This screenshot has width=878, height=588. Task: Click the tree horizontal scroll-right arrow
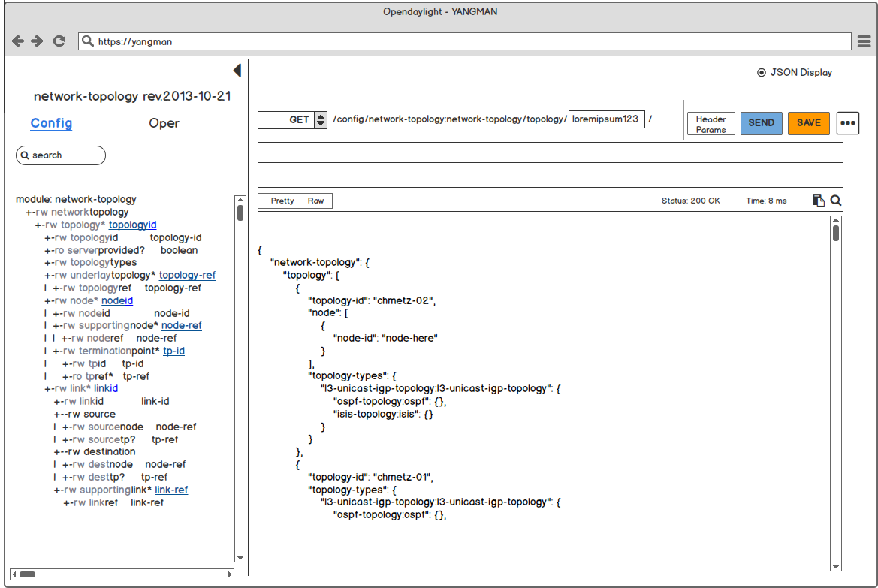[230, 574]
